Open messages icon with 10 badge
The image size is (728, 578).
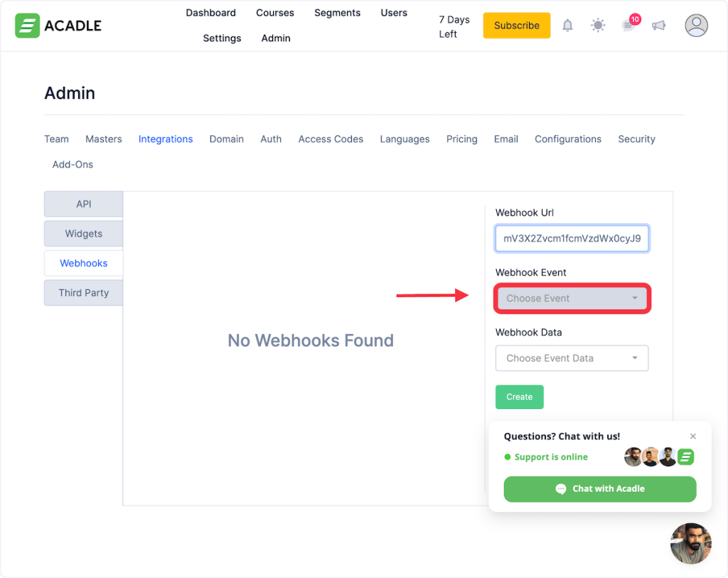click(x=628, y=26)
